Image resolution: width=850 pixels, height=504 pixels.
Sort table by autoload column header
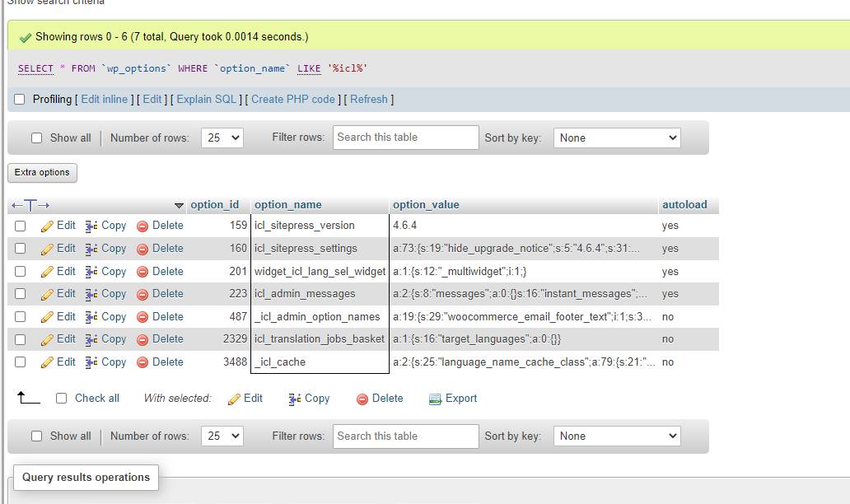click(x=684, y=205)
